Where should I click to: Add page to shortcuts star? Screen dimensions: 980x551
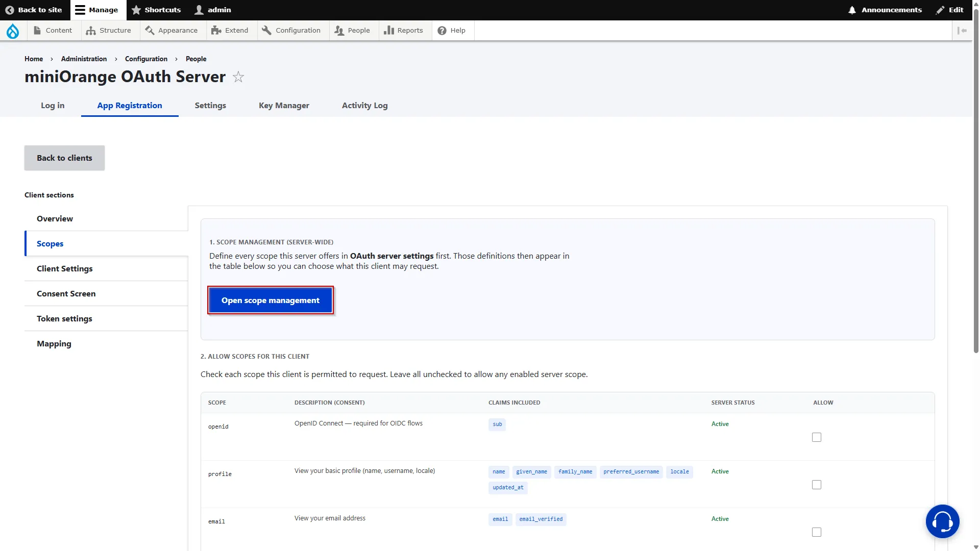(238, 77)
